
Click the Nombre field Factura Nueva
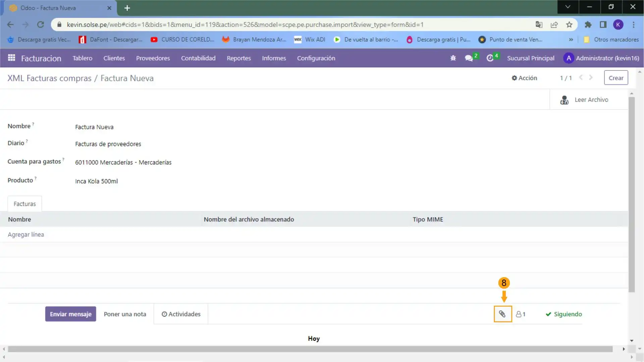(94, 127)
